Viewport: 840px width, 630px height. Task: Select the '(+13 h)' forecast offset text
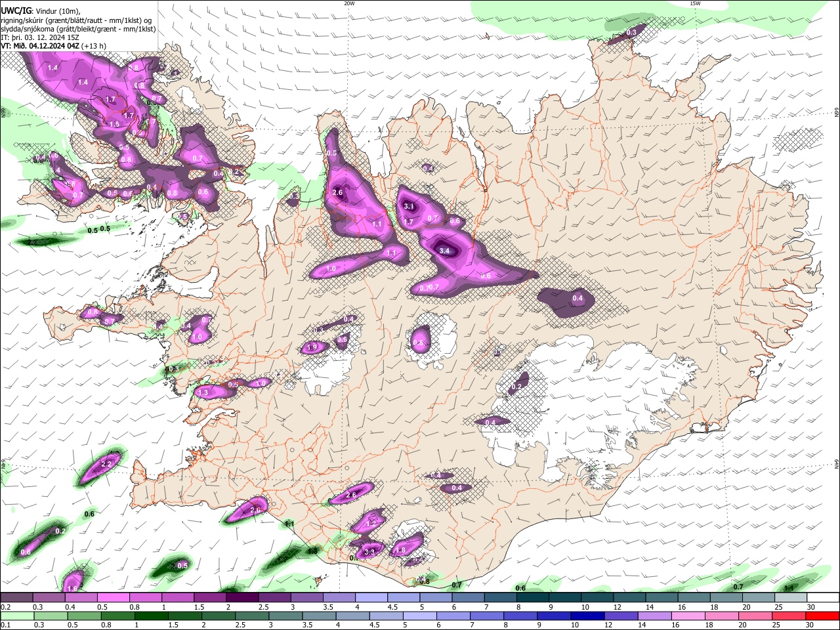point(95,47)
